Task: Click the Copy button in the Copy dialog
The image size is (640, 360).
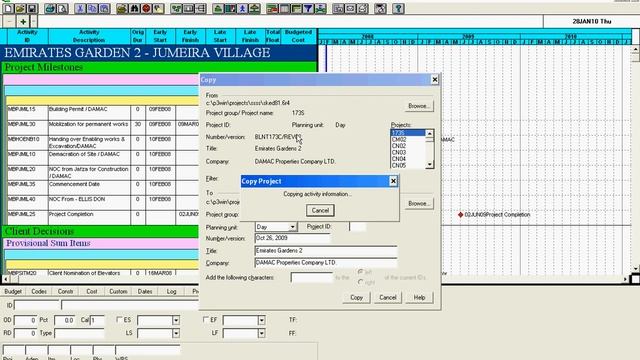Action: pos(356,298)
